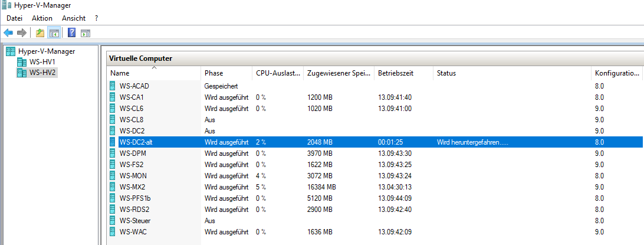Sort by the Phase column header
This screenshot has height=245, width=644.
click(226, 73)
